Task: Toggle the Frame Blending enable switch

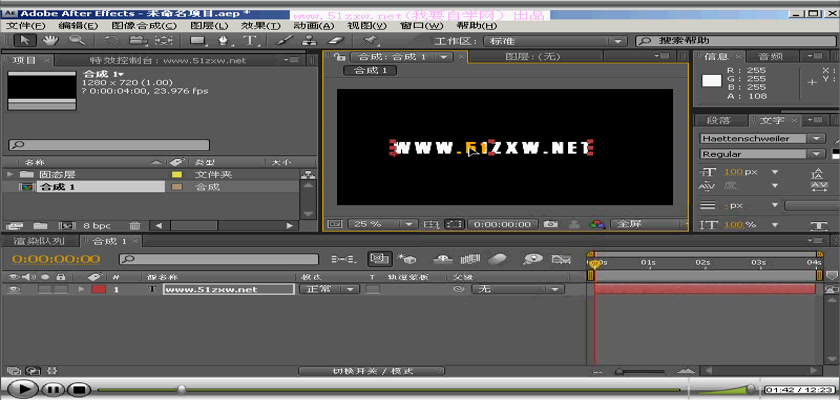Action: [x=471, y=259]
